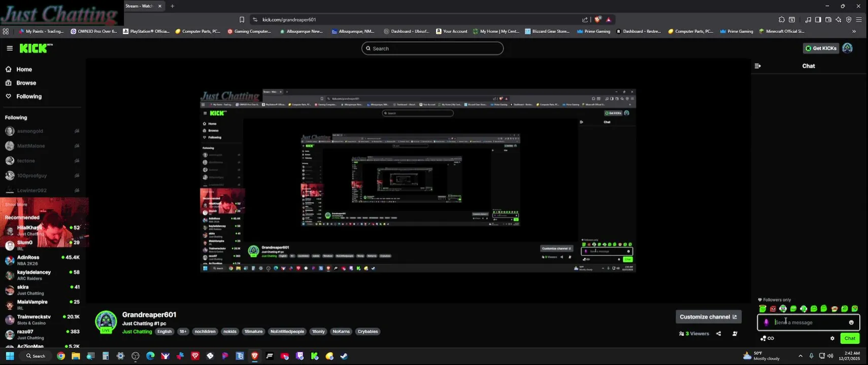Collapse the chat panel
The width and height of the screenshot is (868, 365).
pyautogui.click(x=758, y=66)
